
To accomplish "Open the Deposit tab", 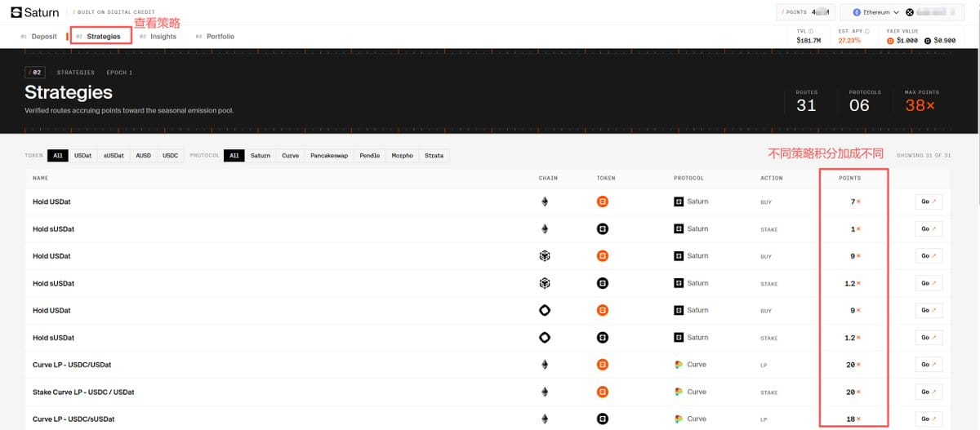I will click(x=38, y=37).
